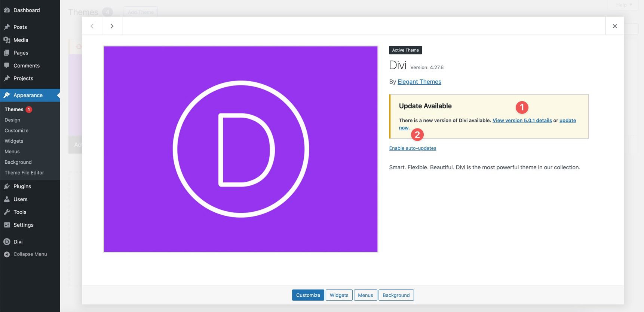Follow the Elegant Themes author link

click(419, 82)
